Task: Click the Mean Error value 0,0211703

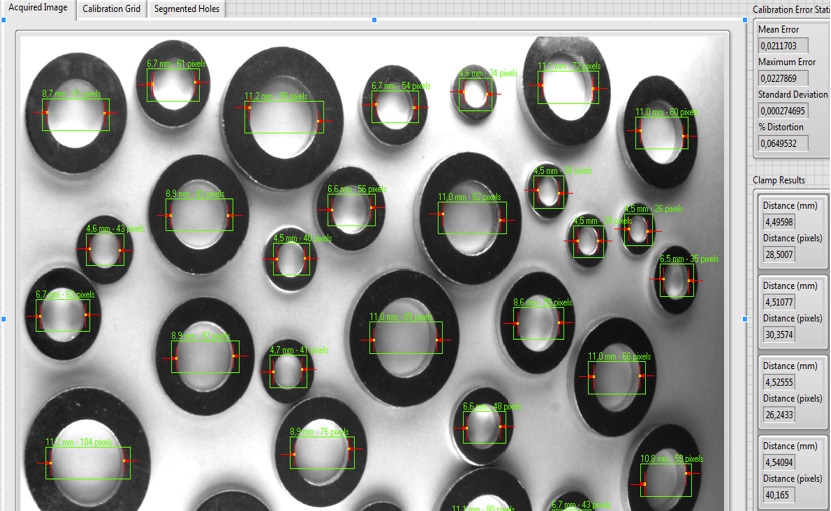Action: tap(783, 46)
